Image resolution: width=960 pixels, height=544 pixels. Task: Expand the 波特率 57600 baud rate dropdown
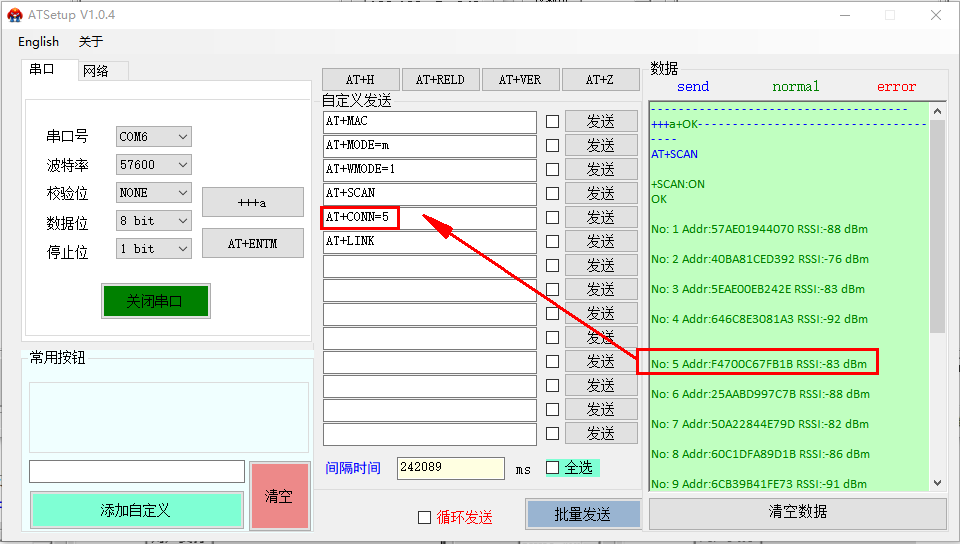tap(153, 165)
